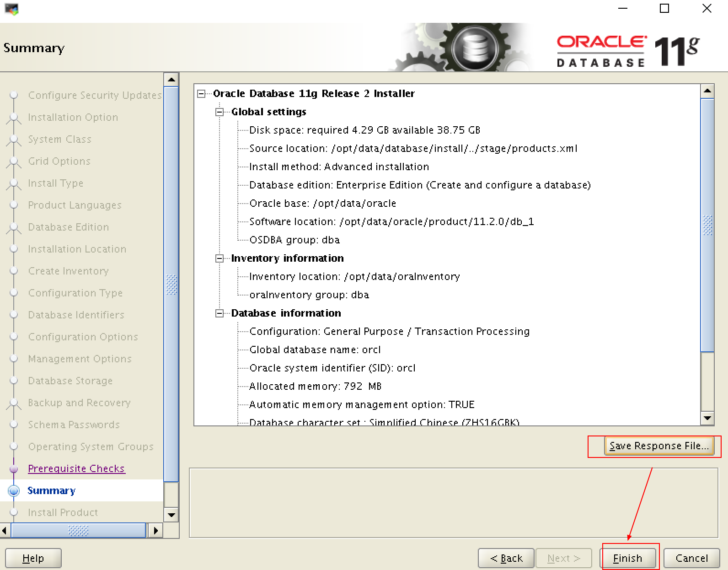Collapse the Oracle Database 11g Release 2 Installer node
Image resolution: width=728 pixels, height=570 pixels.
coord(201,94)
